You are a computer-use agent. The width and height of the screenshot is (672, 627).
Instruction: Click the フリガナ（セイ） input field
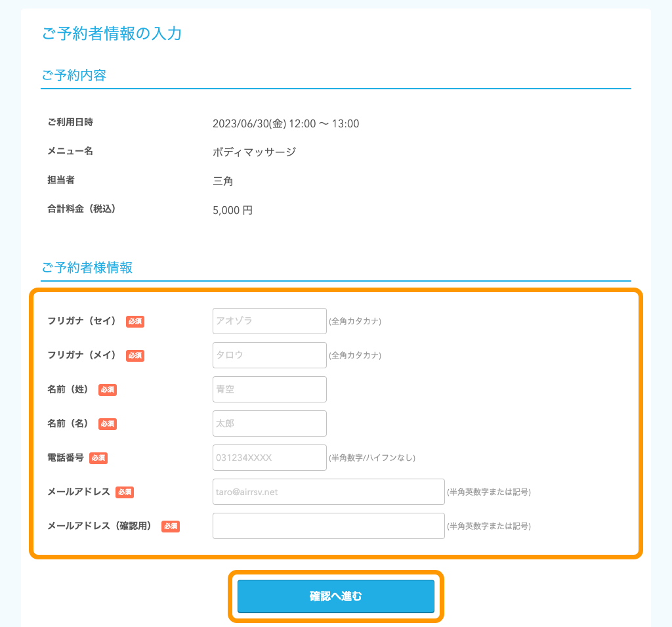pos(270,321)
